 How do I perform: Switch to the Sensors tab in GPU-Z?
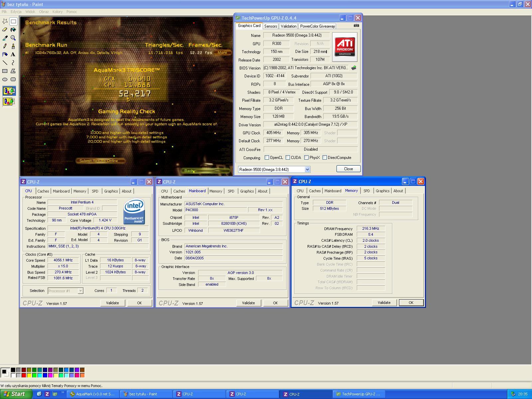(271, 26)
